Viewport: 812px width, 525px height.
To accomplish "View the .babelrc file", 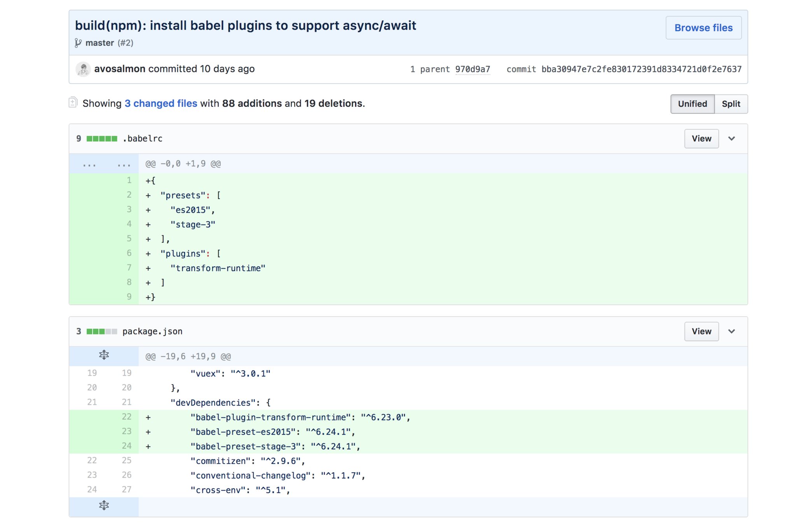I will tap(701, 139).
